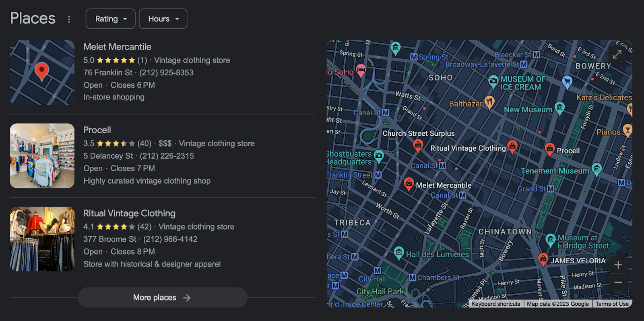Open the Procell store photo thumbnail

[42, 156]
